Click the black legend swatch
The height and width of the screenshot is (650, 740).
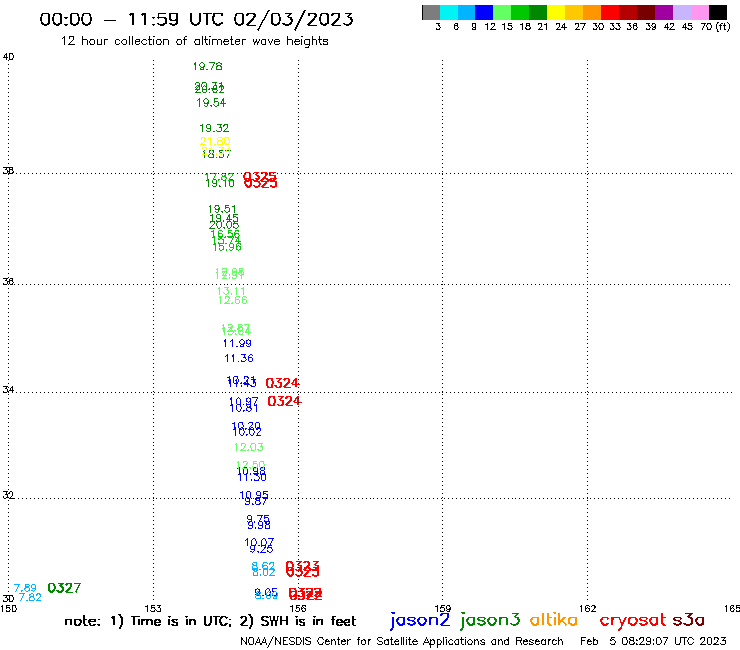717,12
